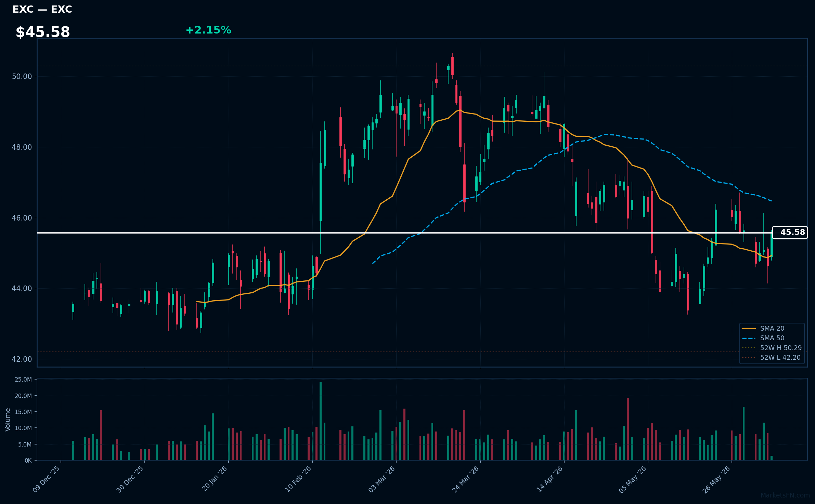Select the 05 May '26 date label
This screenshot has height=504, width=815.
(633, 479)
